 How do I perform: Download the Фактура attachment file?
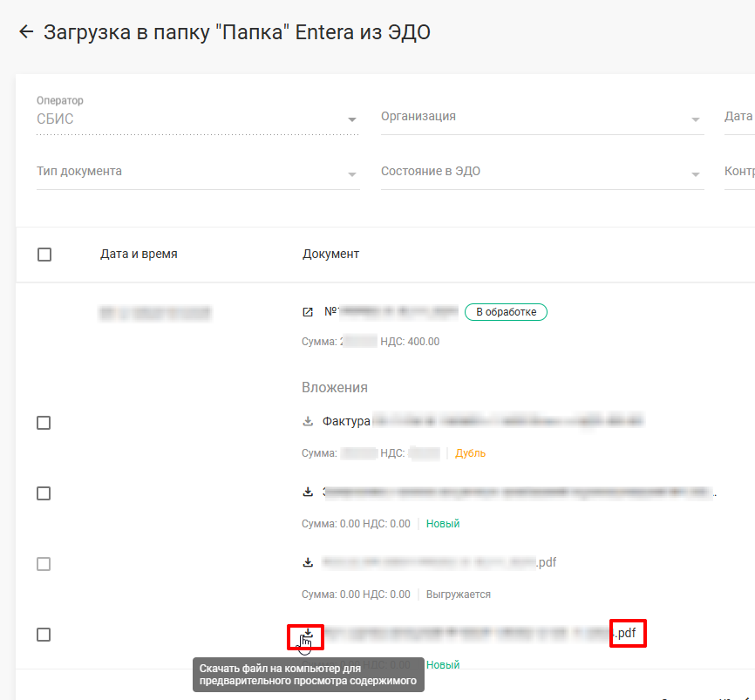308,422
